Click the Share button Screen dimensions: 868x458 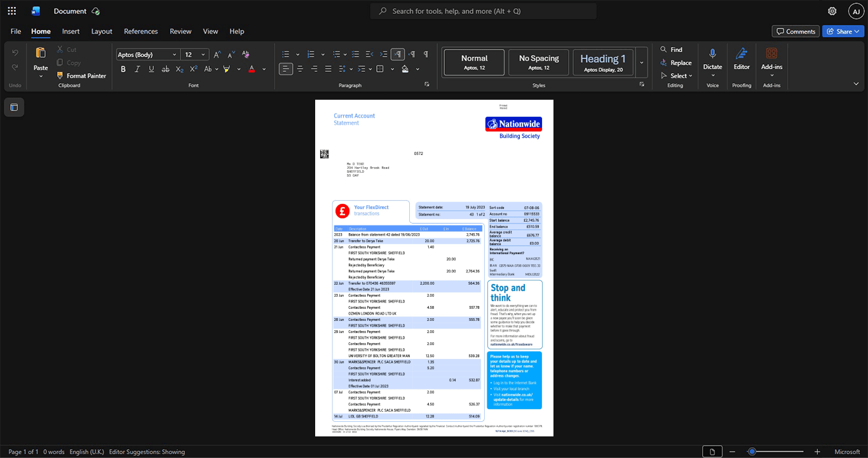point(843,31)
